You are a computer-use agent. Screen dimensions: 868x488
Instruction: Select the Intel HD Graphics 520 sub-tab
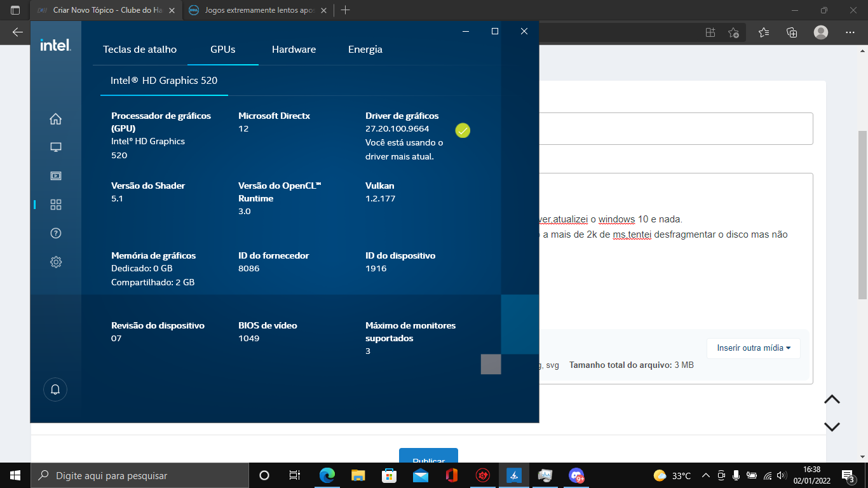point(164,81)
